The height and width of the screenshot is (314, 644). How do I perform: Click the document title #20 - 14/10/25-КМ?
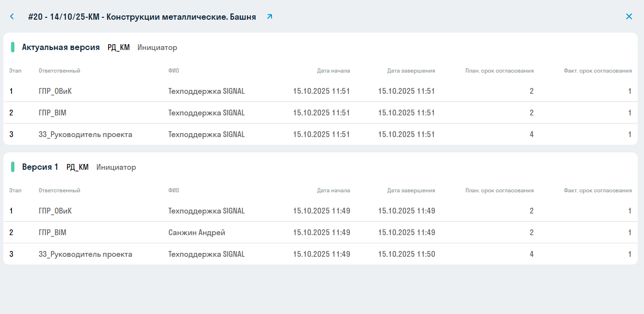(142, 17)
